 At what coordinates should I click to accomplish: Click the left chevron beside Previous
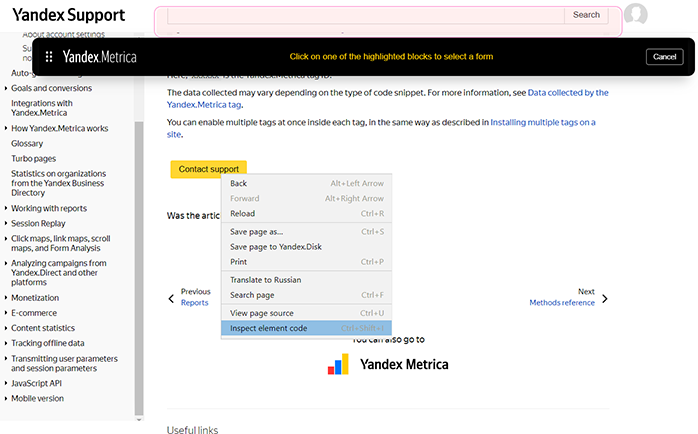171,297
